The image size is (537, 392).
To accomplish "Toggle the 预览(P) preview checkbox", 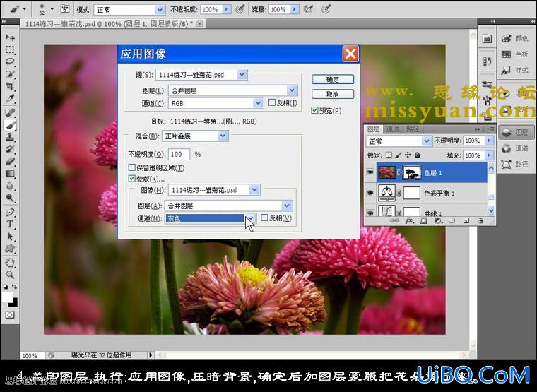I will (314, 110).
